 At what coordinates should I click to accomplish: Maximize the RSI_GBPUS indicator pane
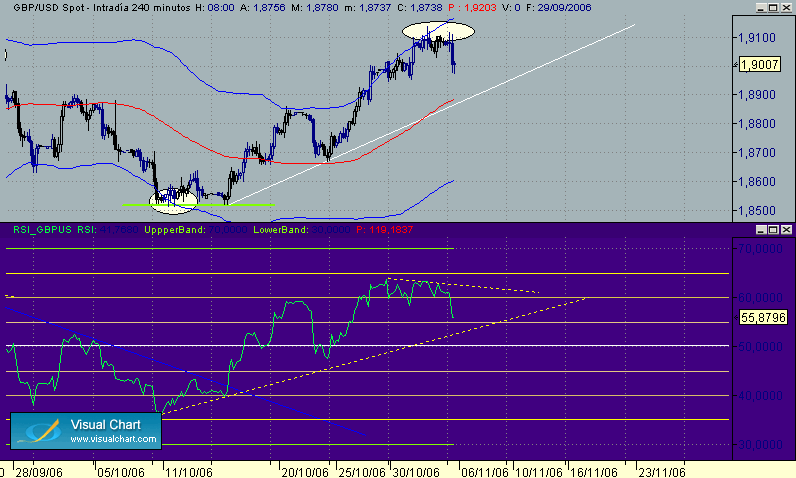(773, 230)
